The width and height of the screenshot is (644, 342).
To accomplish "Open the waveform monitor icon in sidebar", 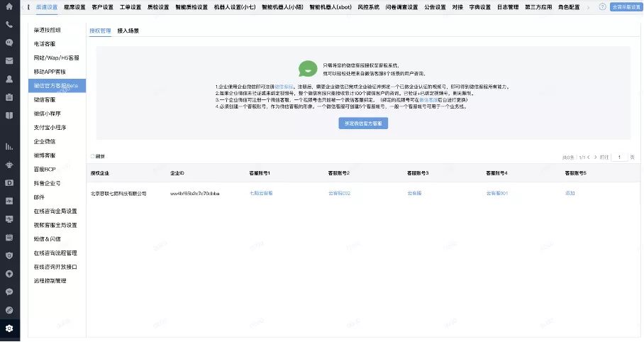I will click(x=9, y=201).
